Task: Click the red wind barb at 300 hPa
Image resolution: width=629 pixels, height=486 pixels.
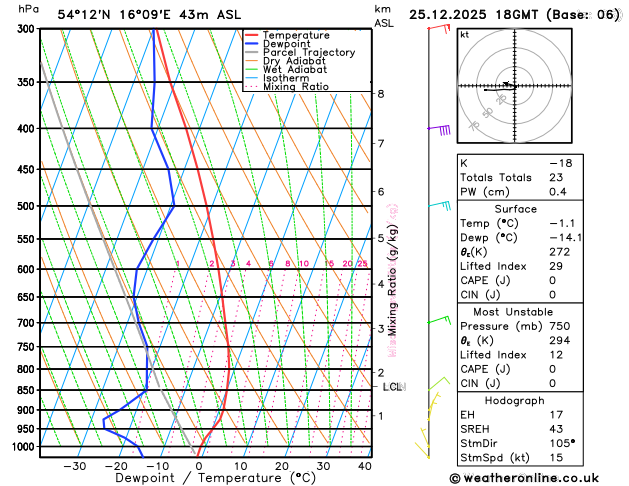Action: coord(439,28)
